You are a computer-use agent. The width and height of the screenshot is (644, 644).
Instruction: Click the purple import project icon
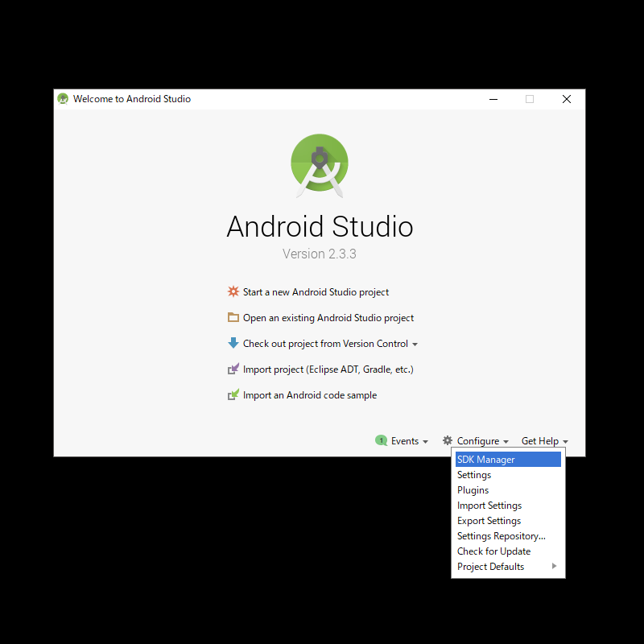[233, 369]
